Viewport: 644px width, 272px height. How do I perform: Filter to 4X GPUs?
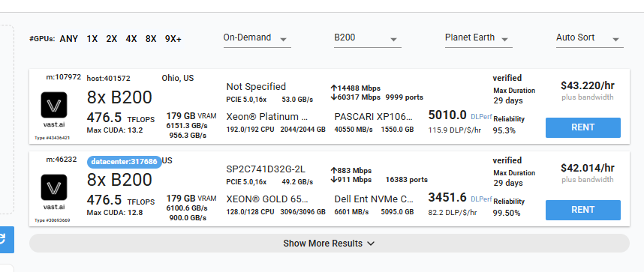131,39
